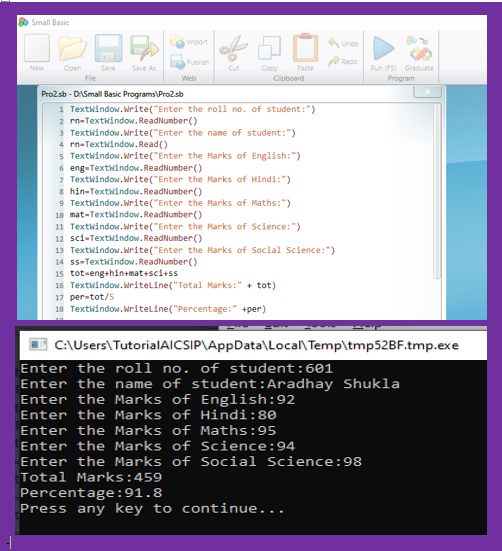Click the Graduate icon
The height and width of the screenshot is (551, 502).
pos(419,48)
